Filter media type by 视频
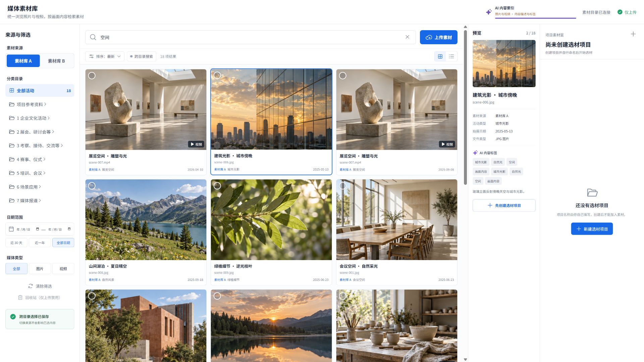Image resolution: width=644 pixels, height=362 pixels. pos(63,269)
